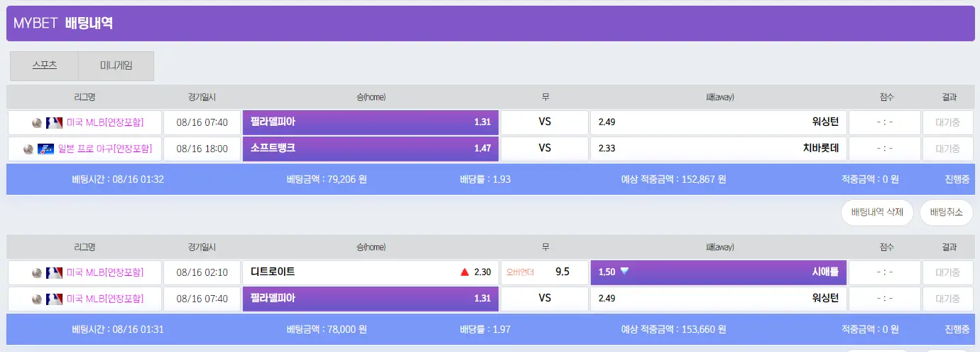Click the 배팅취소 button
The width and height of the screenshot is (980, 352).
[x=947, y=212]
